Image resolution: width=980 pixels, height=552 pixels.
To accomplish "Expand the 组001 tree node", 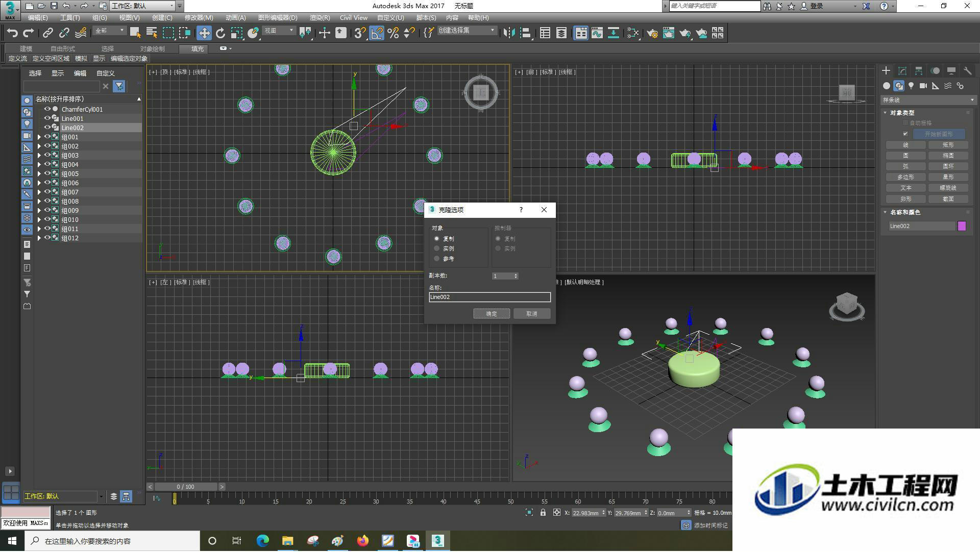I will click(39, 137).
